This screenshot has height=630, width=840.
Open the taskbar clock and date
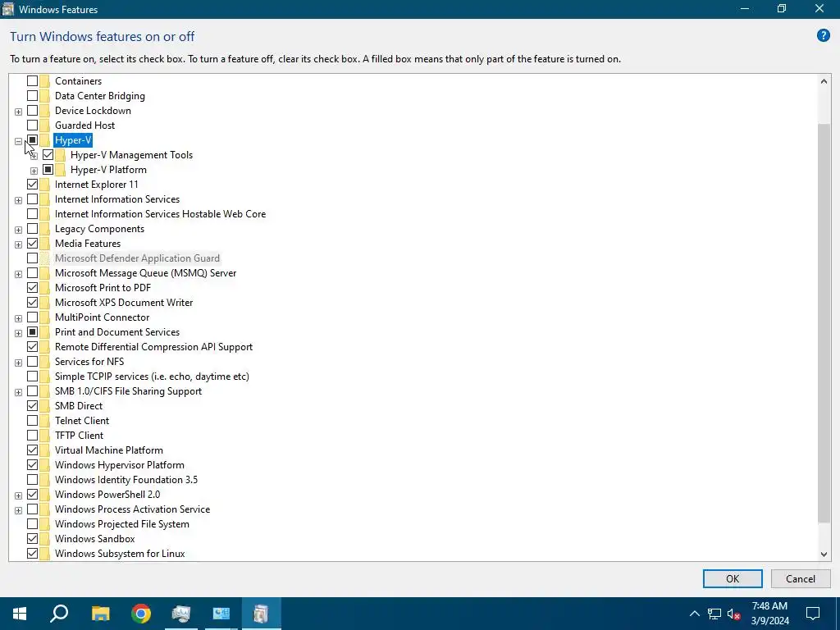pos(769,614)
